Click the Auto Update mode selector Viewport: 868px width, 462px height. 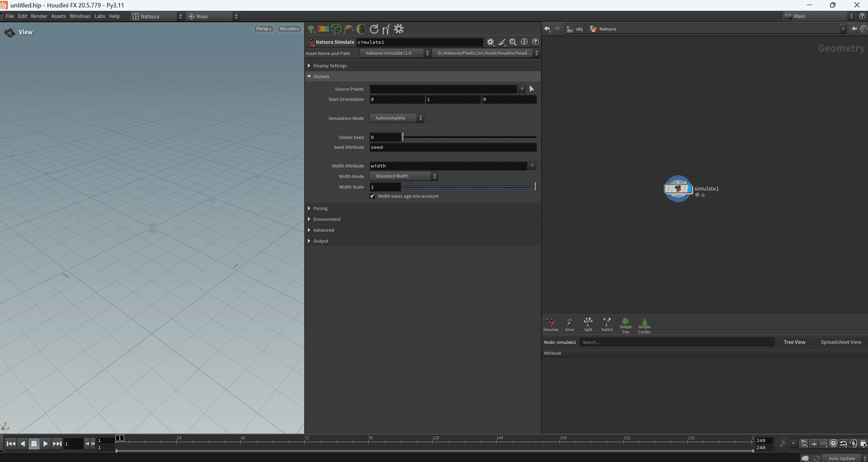pyautogui.click(x=841, y=458)
